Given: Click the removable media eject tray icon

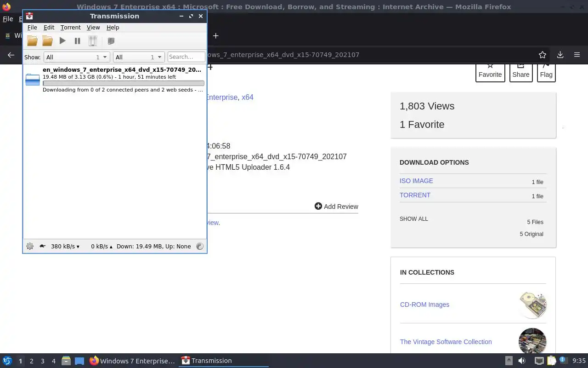Looking at the screenshot, I should pyautogui.click(x=509, y=361).
